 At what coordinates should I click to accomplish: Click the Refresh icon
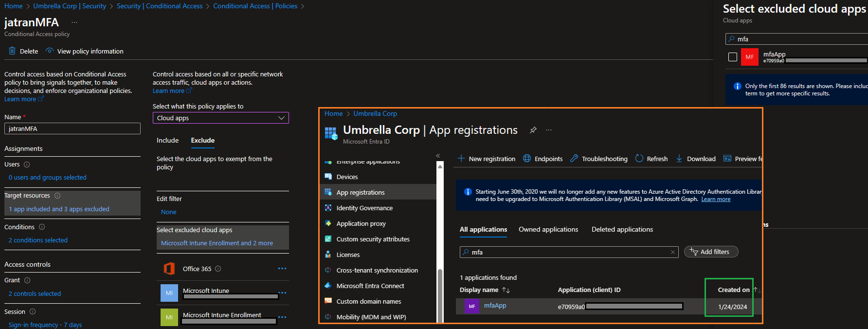(x=639, y=158)
